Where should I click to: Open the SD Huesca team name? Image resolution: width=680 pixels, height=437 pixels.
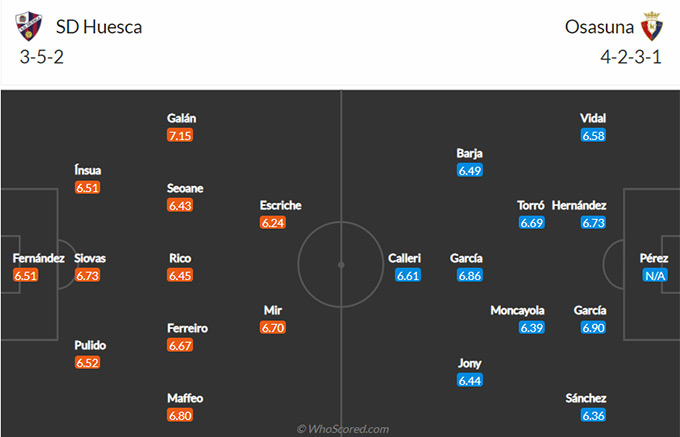tap(99, 27)
